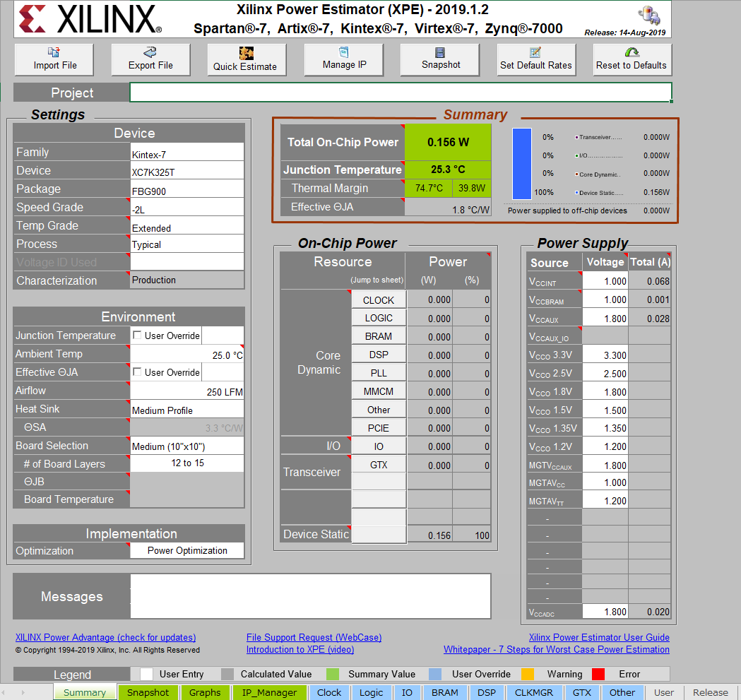Open the Temp Grade dropdown showing Extended
The height and width of the screenshot is (700, 741).
click(187, 226)
